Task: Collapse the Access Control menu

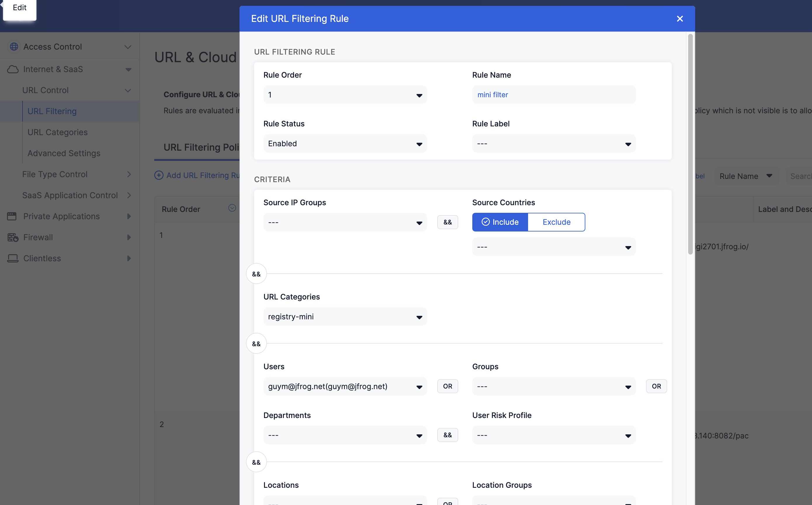Action: [128, 47]
